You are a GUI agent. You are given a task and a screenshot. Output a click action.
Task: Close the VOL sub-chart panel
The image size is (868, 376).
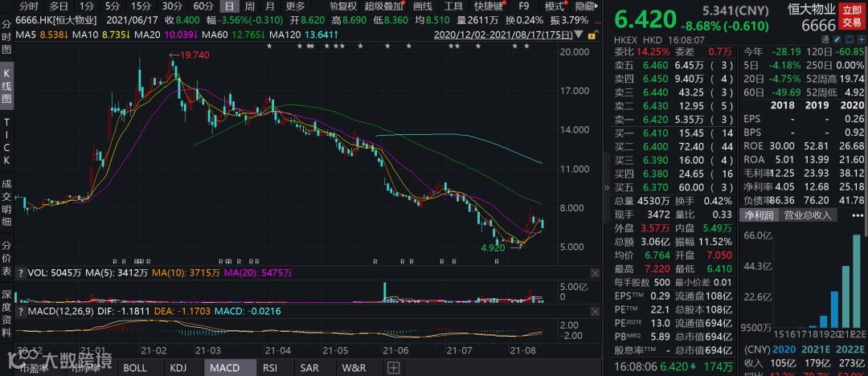click(595, 273)
